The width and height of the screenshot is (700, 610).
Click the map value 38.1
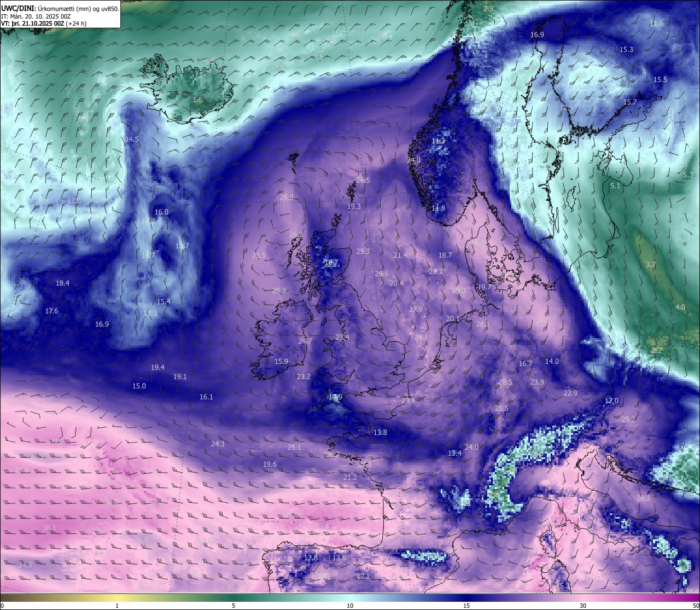point(49,528)
